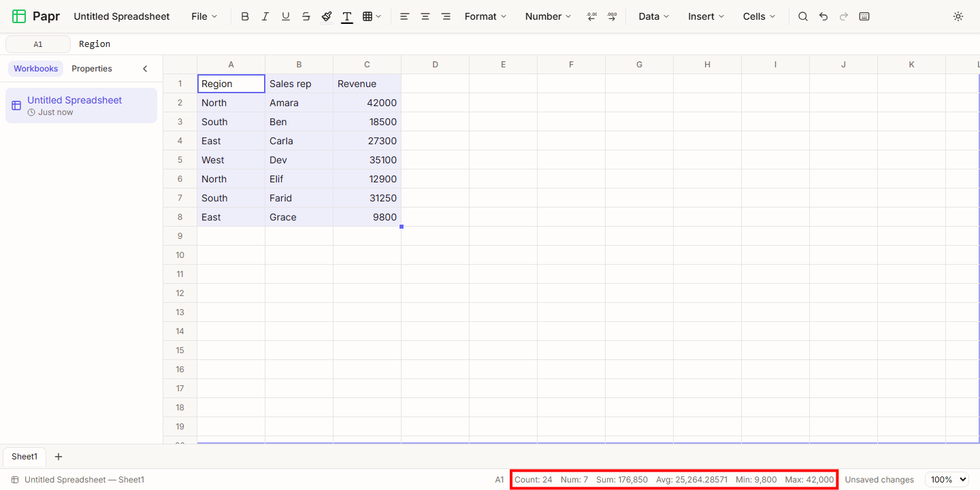Viewport: 980px width, 490px height.
Task: Select the West cell
Action: click(x=231, y=160)
